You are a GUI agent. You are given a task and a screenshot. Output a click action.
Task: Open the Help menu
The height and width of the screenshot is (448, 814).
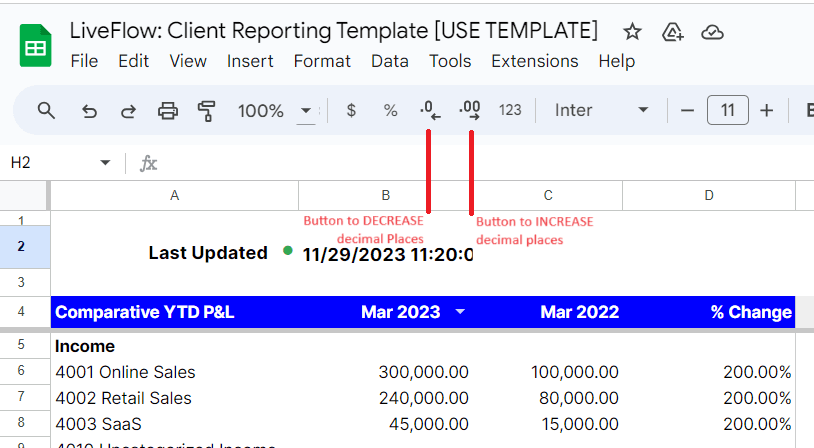616,61
